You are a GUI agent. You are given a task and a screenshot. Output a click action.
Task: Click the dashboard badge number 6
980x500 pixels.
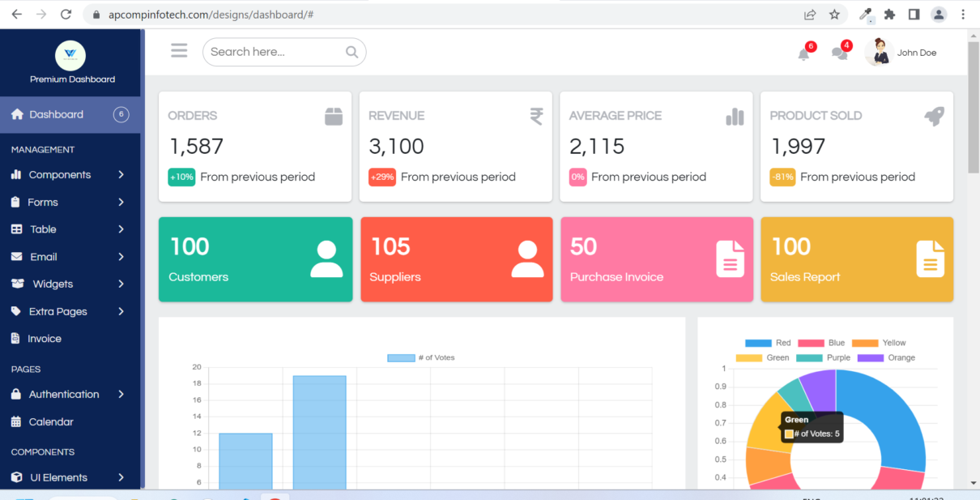(121, 114)
